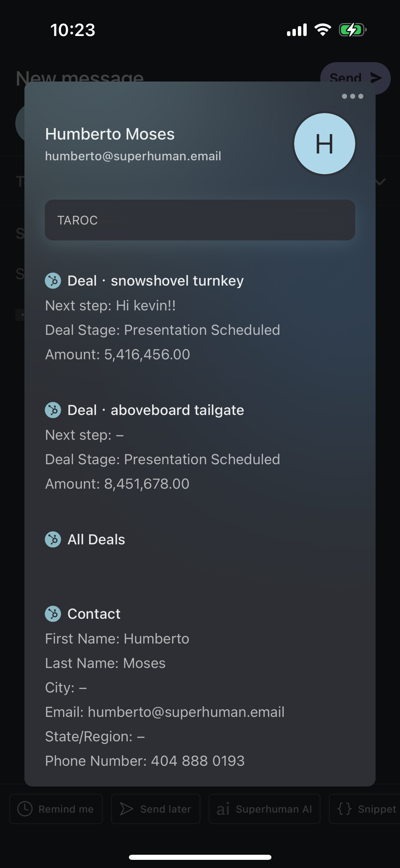400x868 pixels.
Task: Tap the clock icon in Remind me
Action: 25,809
